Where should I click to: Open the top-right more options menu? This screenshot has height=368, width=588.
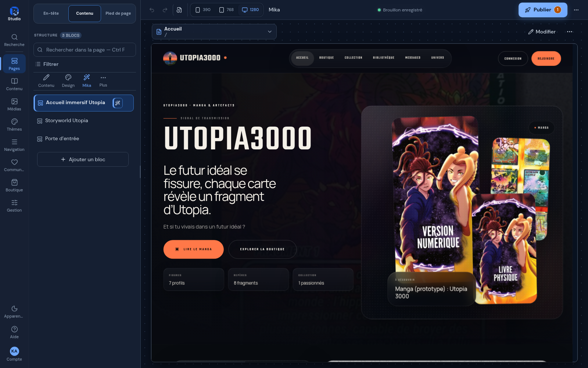576,10
